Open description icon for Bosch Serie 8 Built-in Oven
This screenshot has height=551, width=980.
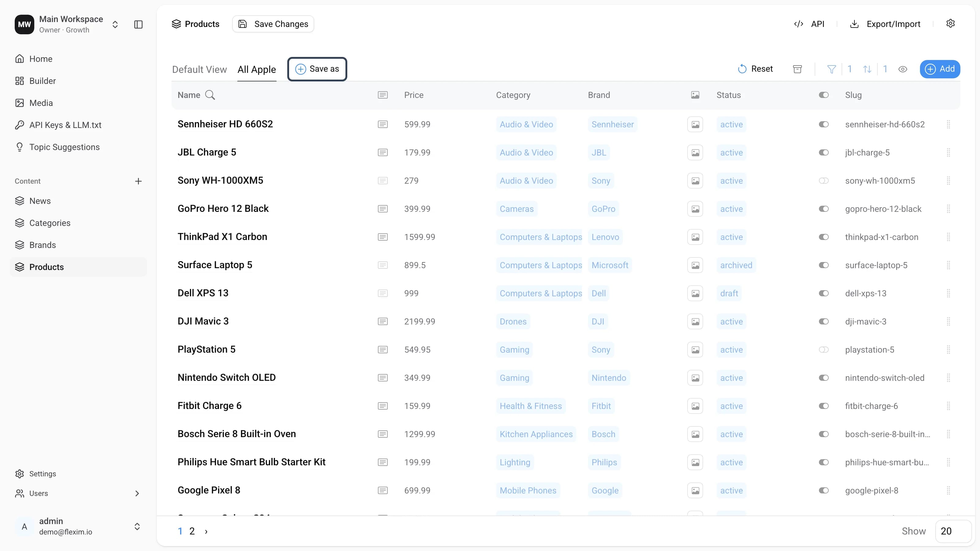383,434
